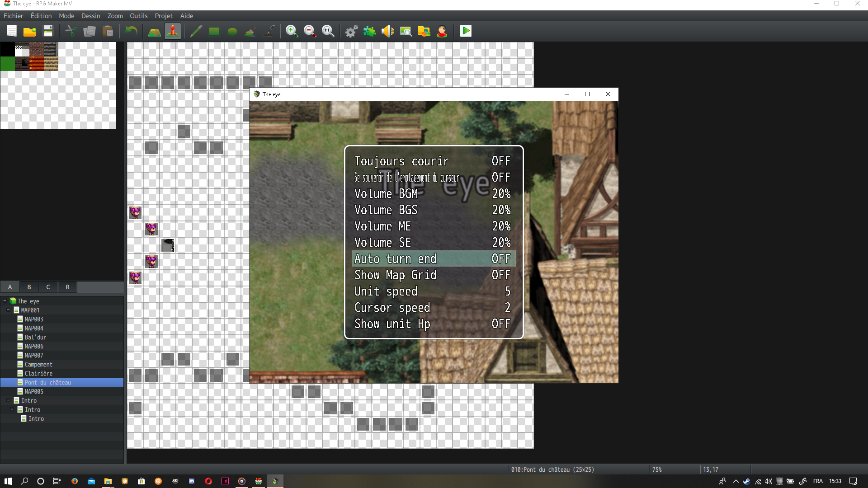Click the Cut scissors toolbar icon
868x488 pixels.
tap(71, 31)
